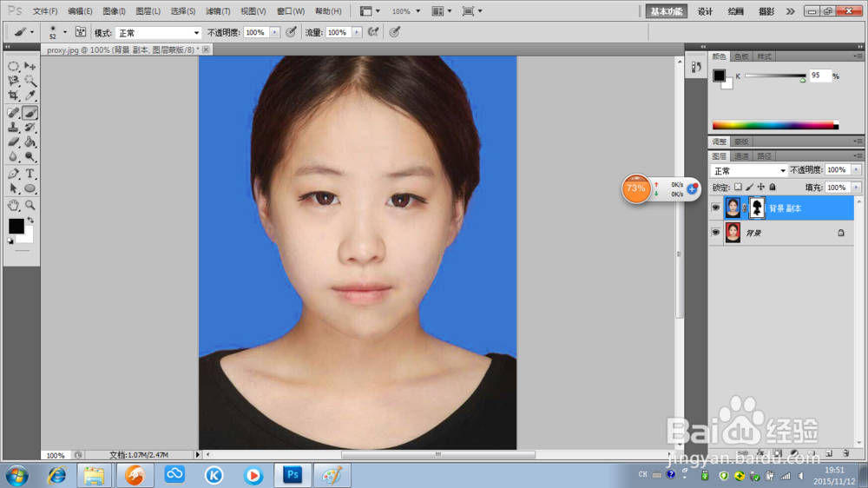Click the foreground color swatch in toolbox
Screen dimensions: 868x488
tap(15, 225)
